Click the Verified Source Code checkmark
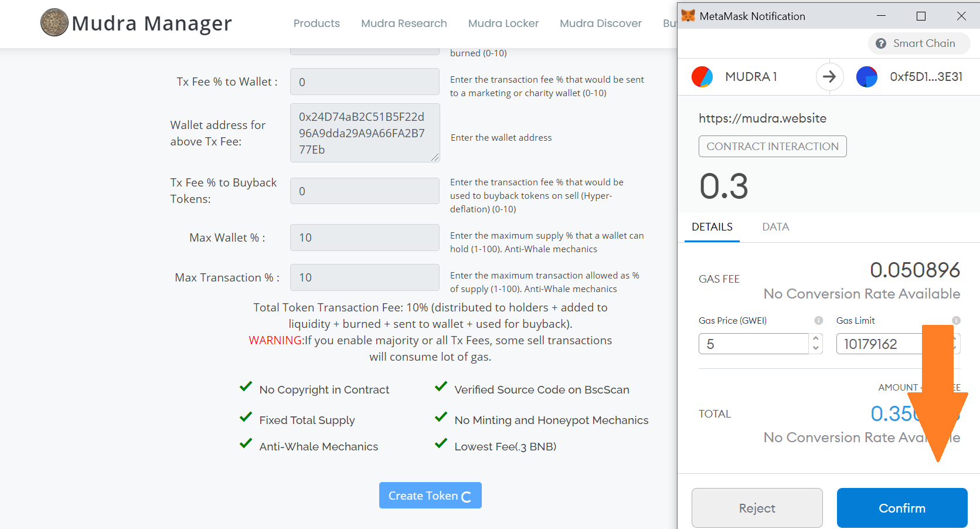This screenshot has height=529, width=980. [x=441, y=387]
